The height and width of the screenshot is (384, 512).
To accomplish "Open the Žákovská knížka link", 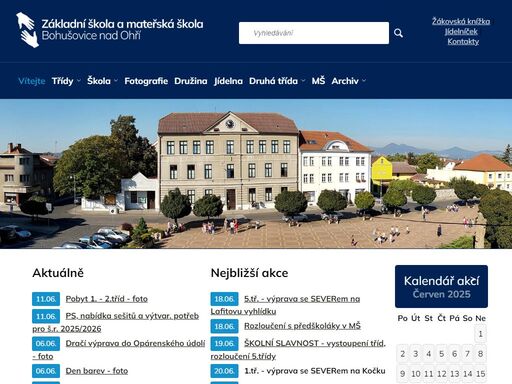I will 461,22.
